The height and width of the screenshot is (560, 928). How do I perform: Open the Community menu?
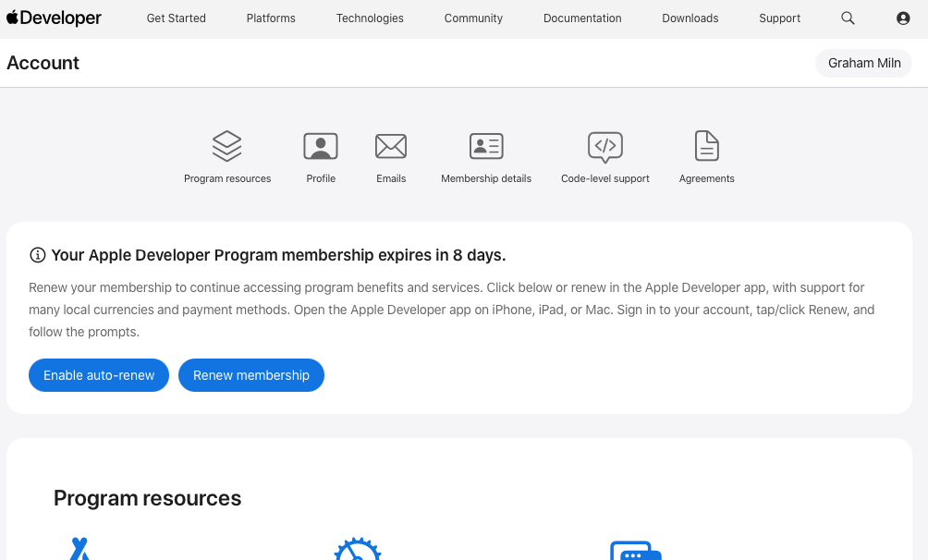[x=473, y=18]
